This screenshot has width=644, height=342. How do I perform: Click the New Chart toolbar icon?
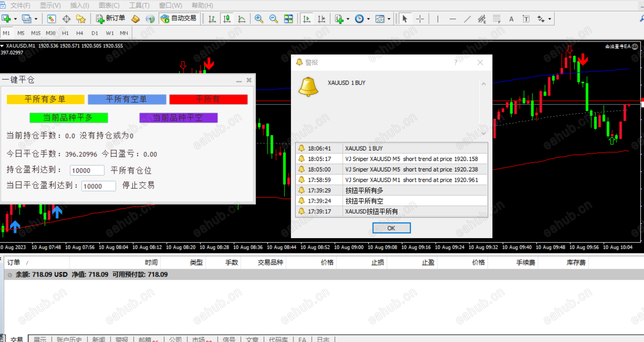point(6,19)
